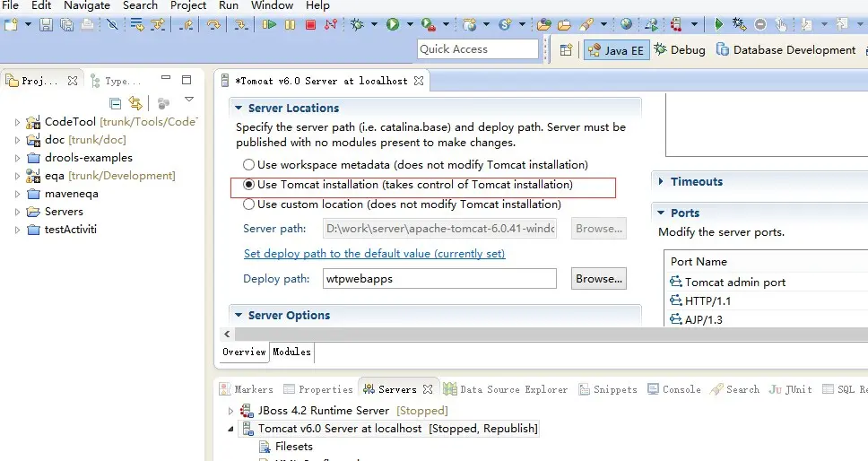Switch to the Markers tab

[x=247, y=389]
